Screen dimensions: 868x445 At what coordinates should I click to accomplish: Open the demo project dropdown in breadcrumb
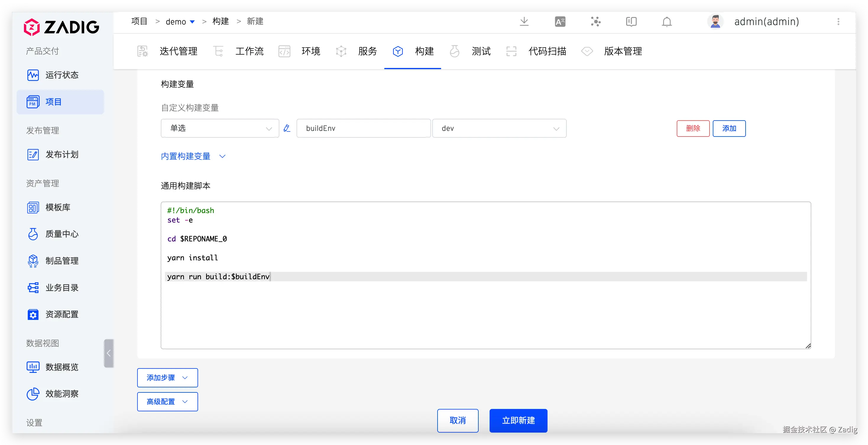[180, 22]
